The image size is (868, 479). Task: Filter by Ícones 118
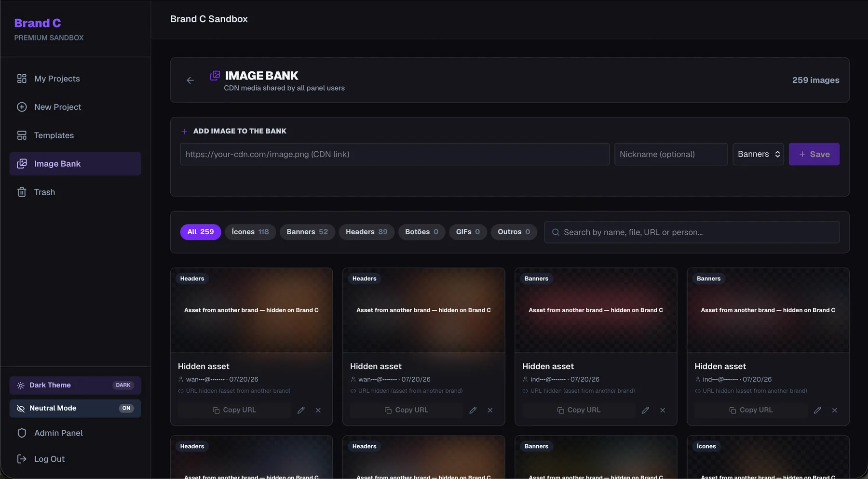coord(250,232)
